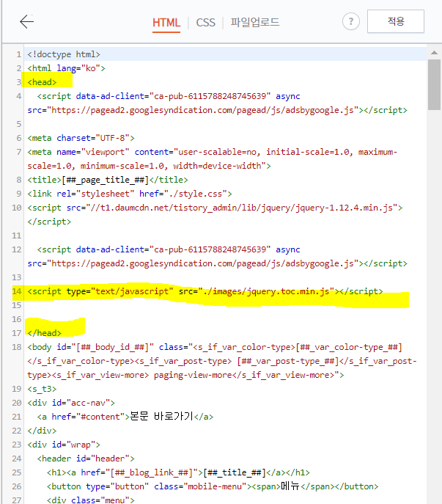The image size is (442, 504).
Task: Click the vertical scrollbar thumb
Action: pos(434,84)
